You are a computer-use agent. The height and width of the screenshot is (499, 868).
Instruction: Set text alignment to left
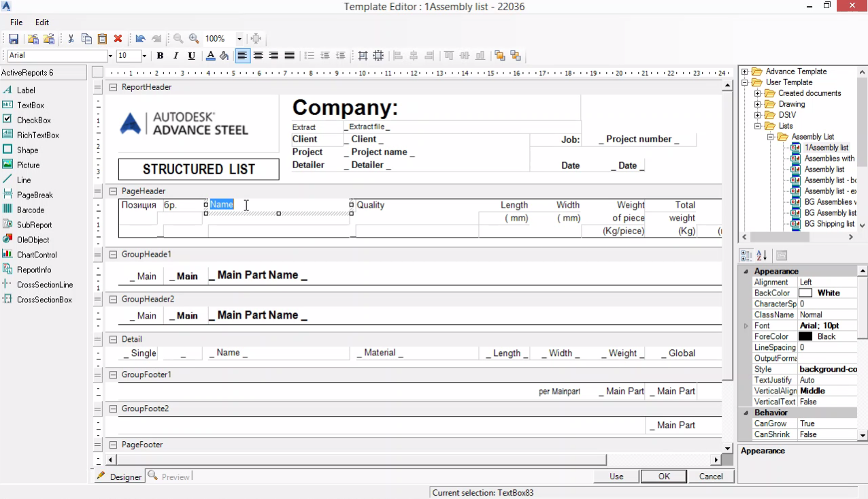coord(242,56)
